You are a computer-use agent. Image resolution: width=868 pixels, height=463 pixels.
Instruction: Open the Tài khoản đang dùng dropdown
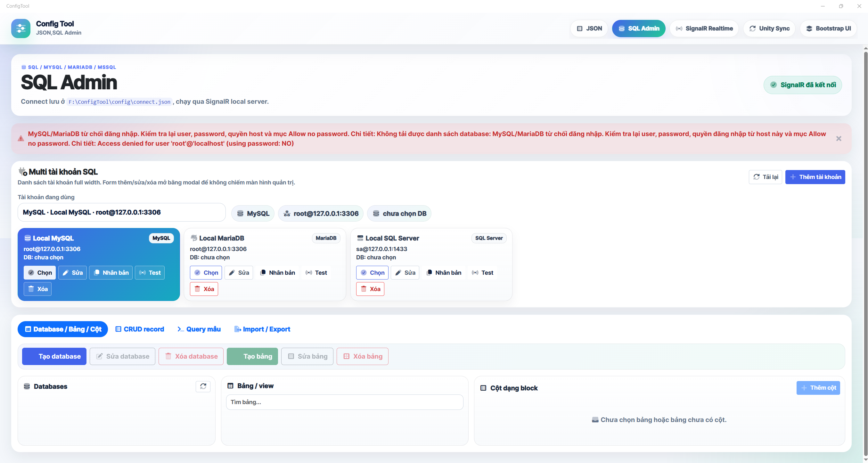(122, 213)
